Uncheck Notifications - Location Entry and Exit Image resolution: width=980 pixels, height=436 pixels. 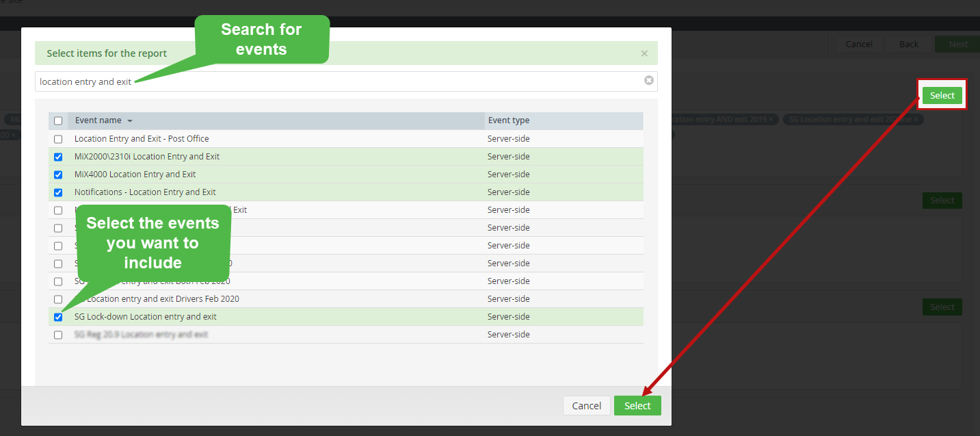coord(58,192)
